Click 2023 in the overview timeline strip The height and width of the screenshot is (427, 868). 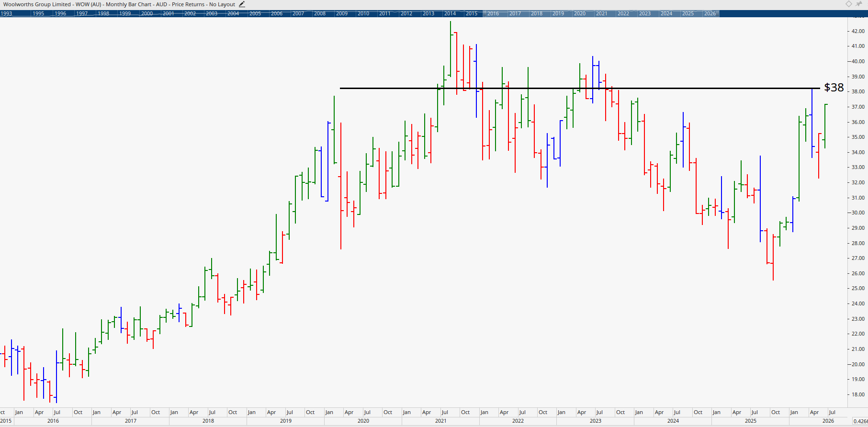[645, 14]
